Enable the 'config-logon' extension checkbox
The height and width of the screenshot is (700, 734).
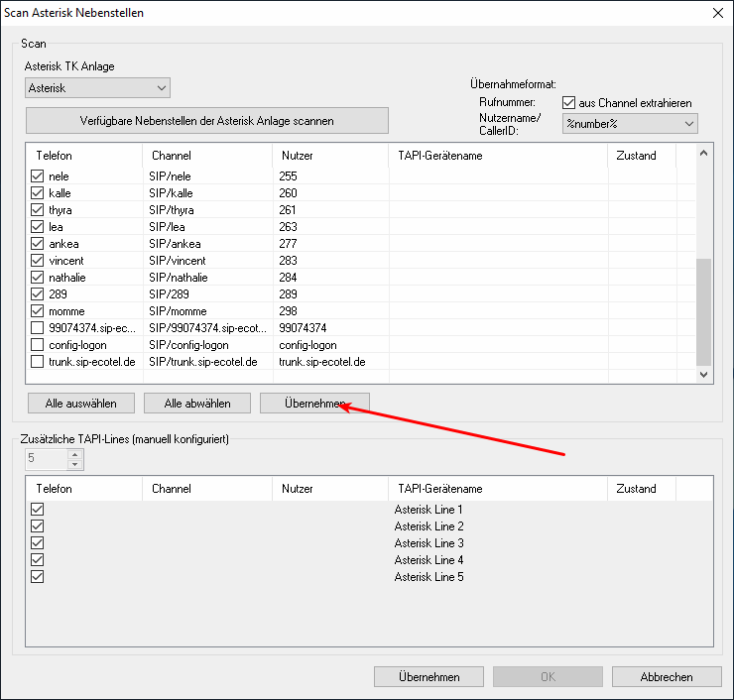38,345
